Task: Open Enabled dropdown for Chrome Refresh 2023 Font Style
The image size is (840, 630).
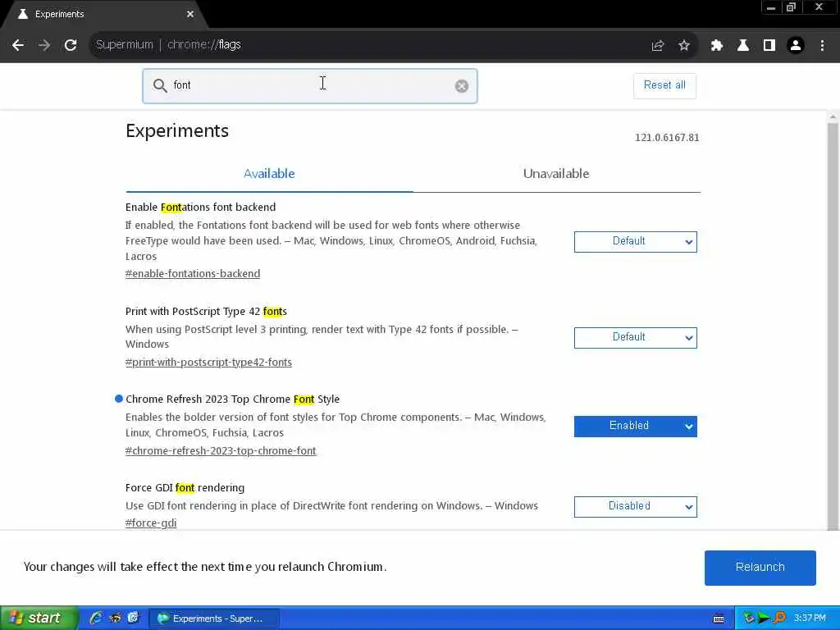Action: (636, 426)
